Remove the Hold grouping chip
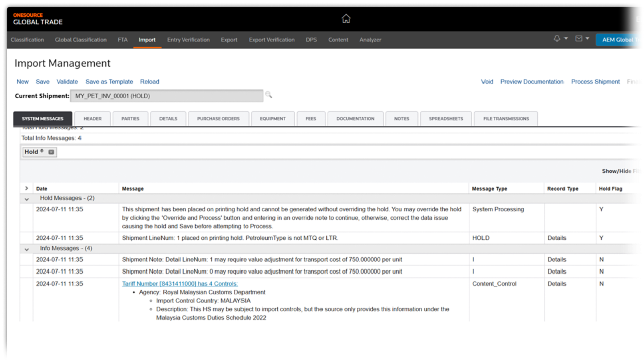Viewport: 644px width, 362px height. [x=51, y=152]
